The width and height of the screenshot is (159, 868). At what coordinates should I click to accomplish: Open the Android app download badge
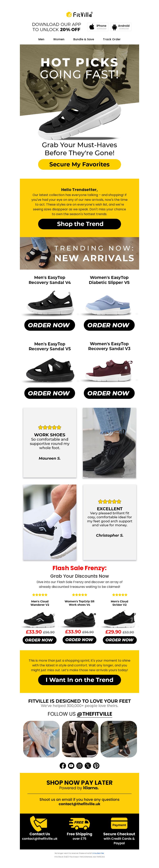[121, 27]
